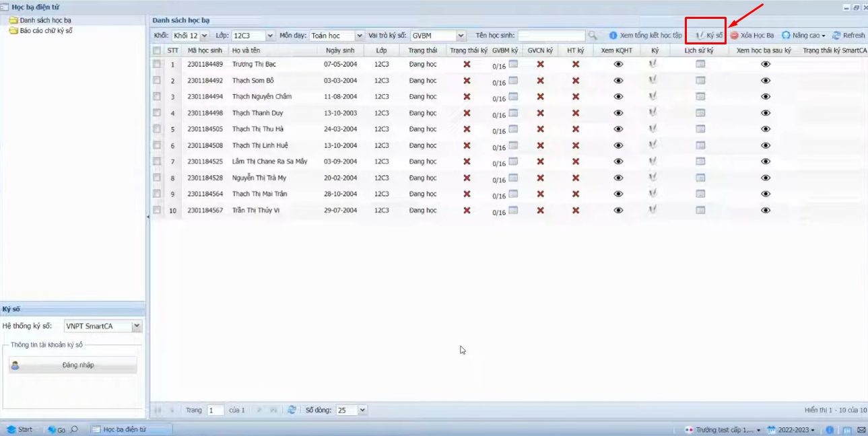868x436 pixels.
Task: Open GVBM ký detail icon for Nguyễn Thị Trà My
Action: (513, 178)
